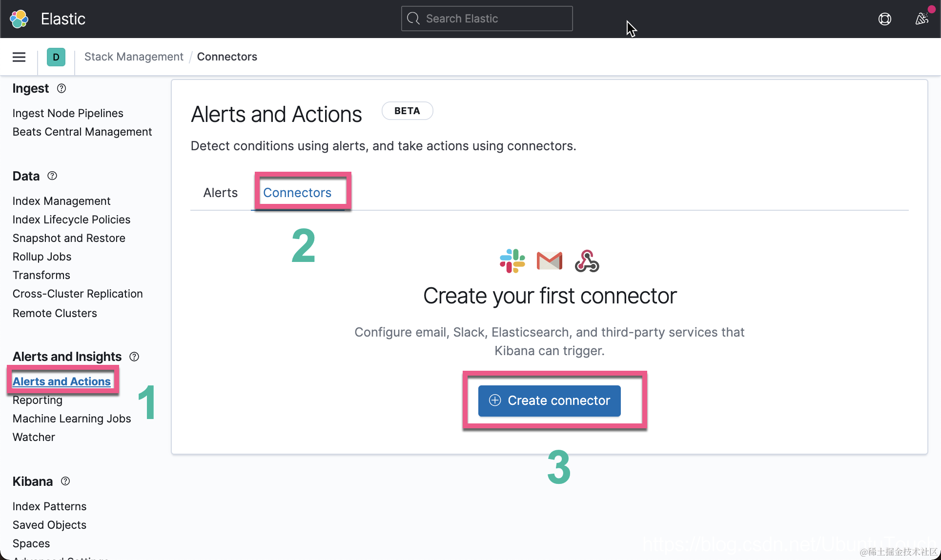Click the Kibana section help icon
This screenshot has height=560, width=941.
(x=65, y=481)
